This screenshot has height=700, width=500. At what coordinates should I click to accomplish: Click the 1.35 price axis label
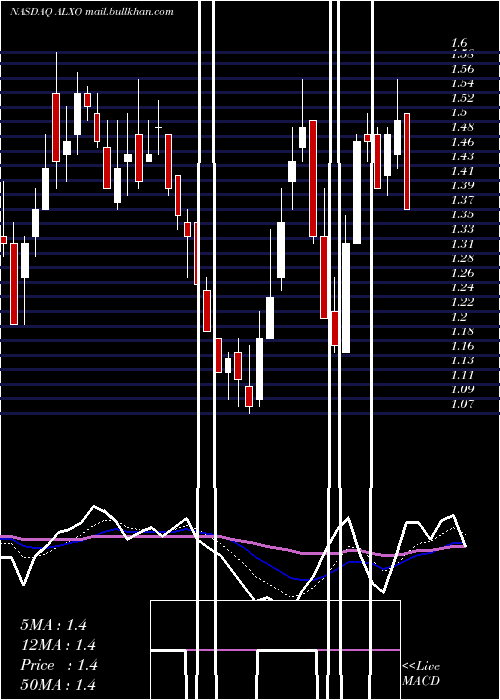tap(462, 214)
